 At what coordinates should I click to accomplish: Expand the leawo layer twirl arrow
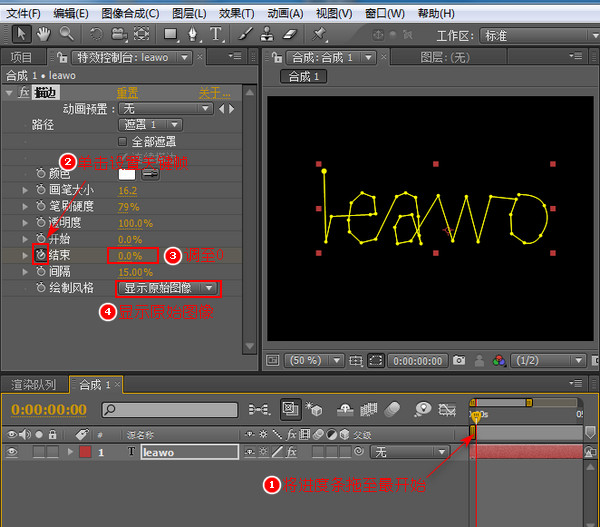pyautogui.click(x=70, y=452)
